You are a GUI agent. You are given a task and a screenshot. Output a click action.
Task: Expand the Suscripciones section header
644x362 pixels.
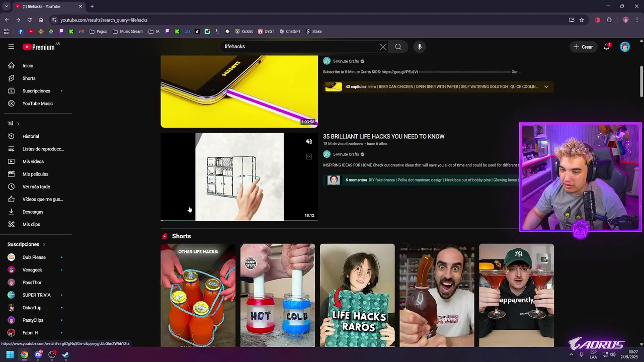click(27, 244)
